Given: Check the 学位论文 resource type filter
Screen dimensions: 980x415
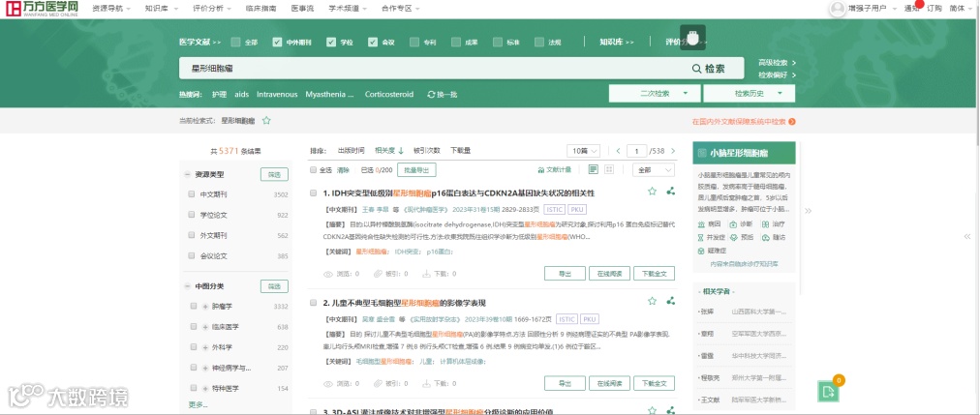Looking at the screenshot, I should (x=192, y=215).
